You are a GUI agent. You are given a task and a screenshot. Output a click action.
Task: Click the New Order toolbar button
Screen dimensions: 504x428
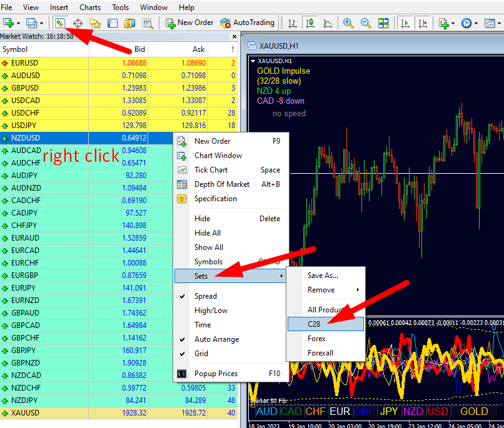coord(189,22)
